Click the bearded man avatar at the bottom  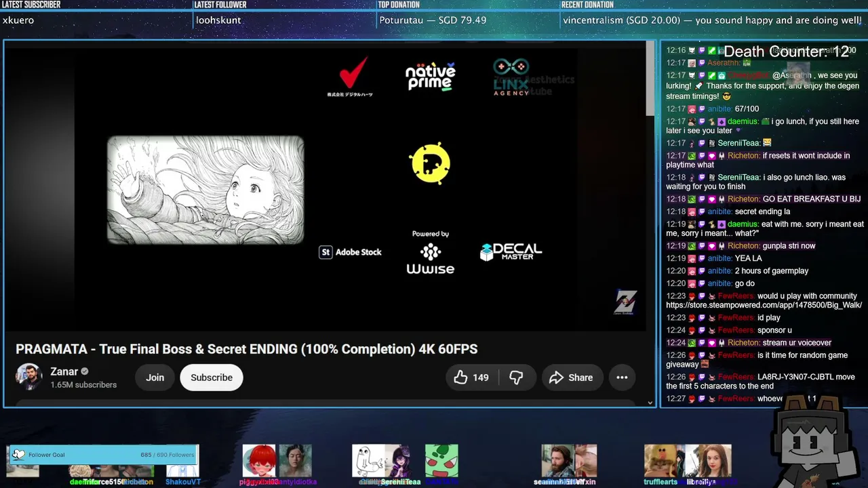(557, 461)
